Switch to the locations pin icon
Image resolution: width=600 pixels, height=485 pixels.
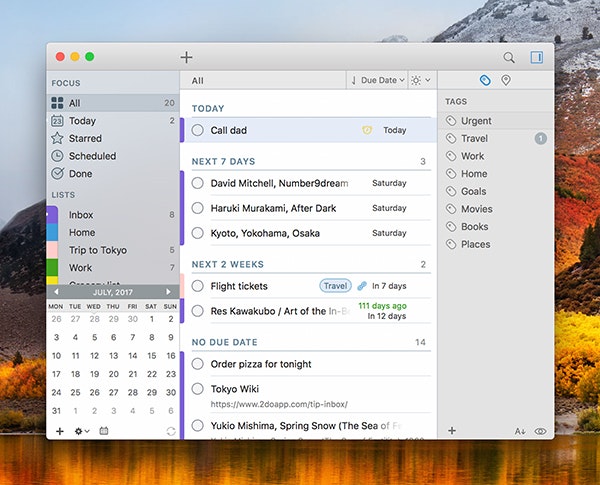pos(506,80)
